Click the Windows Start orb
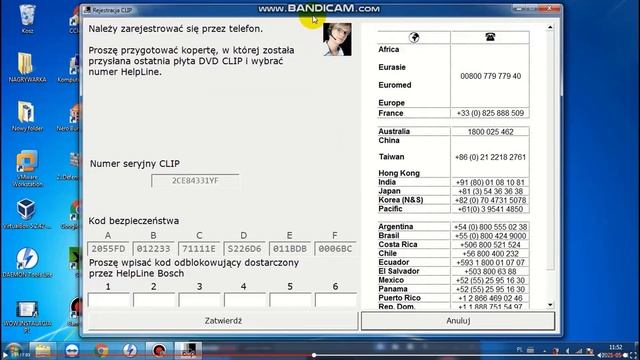 click(x=14, y=351)
